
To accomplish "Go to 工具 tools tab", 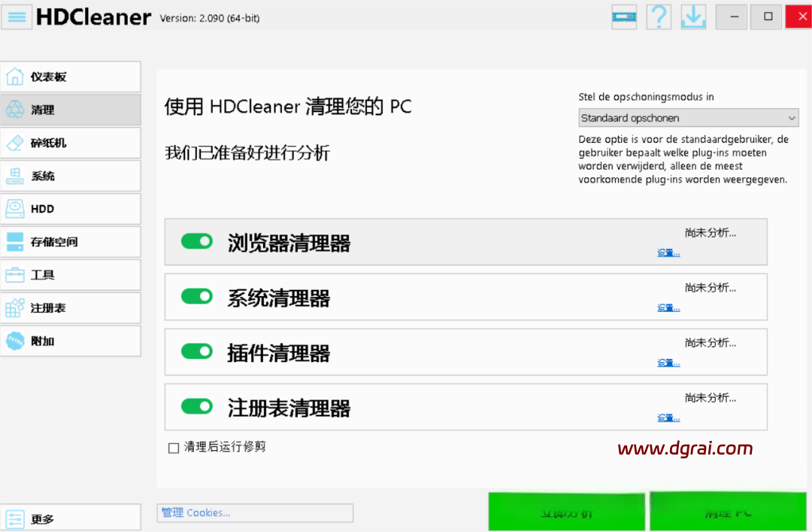I will [x=71, y=275].
